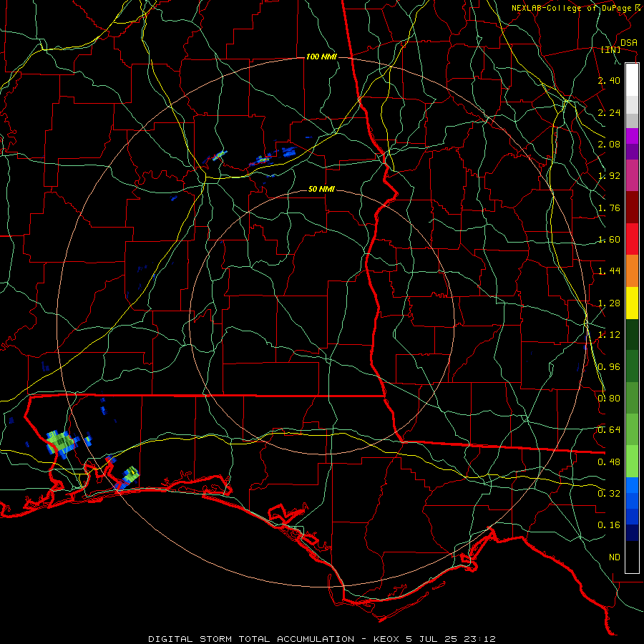Screen dimensions: 644x644
Task: Click the dark green swatch at 1.12
Action: [632, 334]
